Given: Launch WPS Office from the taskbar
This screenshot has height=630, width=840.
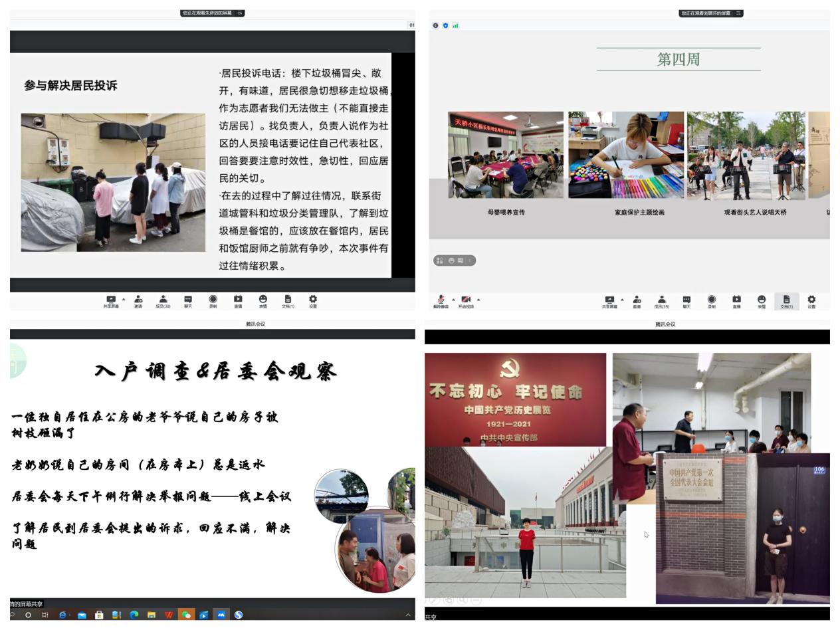Looking at the screenshot, I should [168, 615].
